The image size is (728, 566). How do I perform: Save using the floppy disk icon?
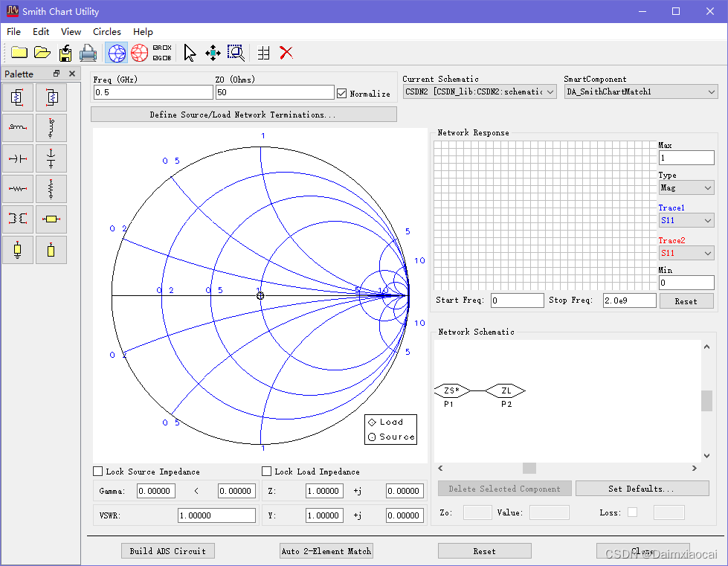click(65, 53)
